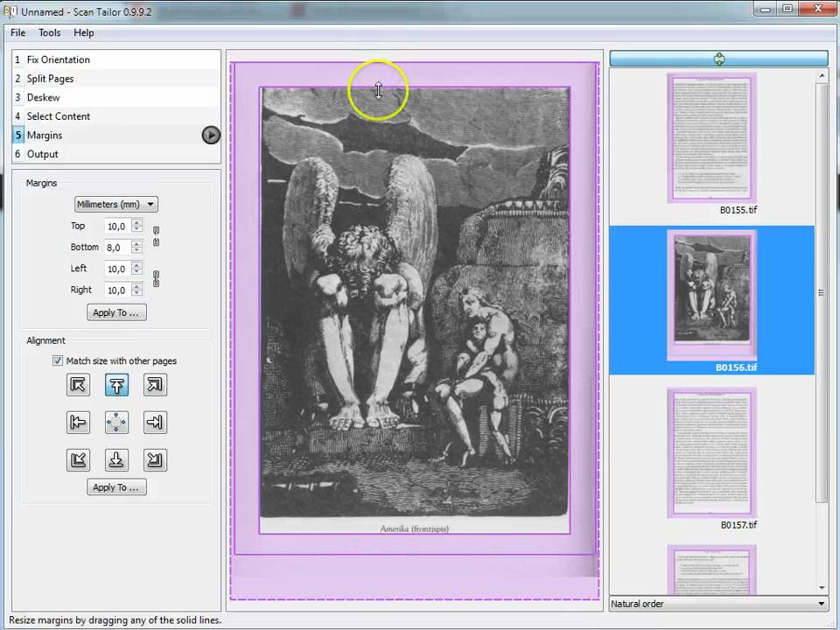Align content to the right edge
The image size is (840, 630).
click(x=156, y=422)
